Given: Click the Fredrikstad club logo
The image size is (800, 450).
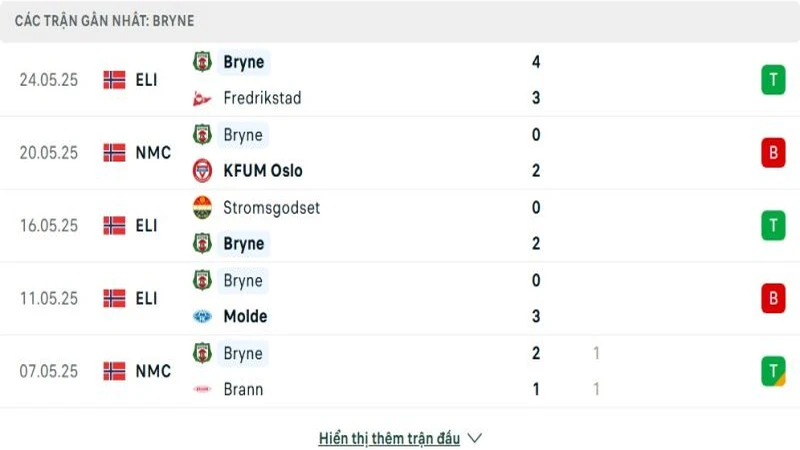Looking at the screenshot, I should click(x=202, y=98).
